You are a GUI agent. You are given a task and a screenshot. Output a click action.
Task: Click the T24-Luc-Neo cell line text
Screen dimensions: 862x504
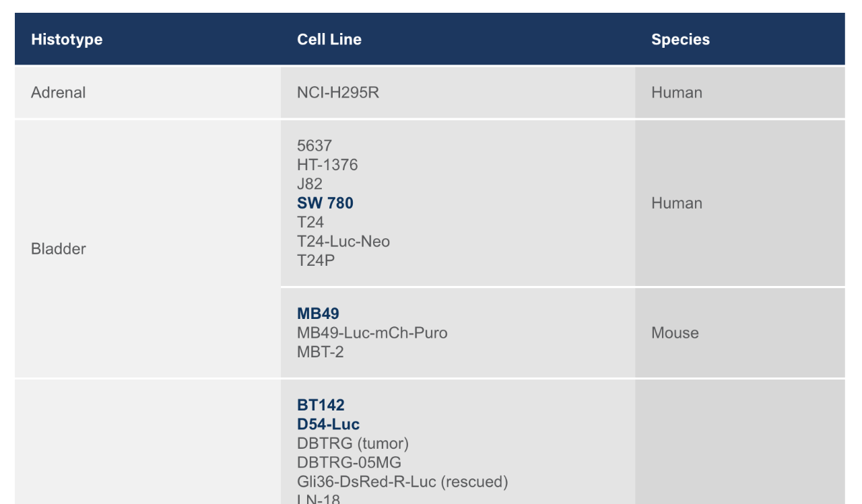(x=343, y=242)
